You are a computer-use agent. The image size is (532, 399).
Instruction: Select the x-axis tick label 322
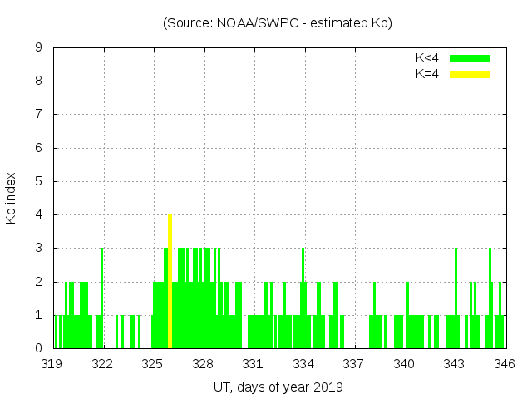(102, 363)
